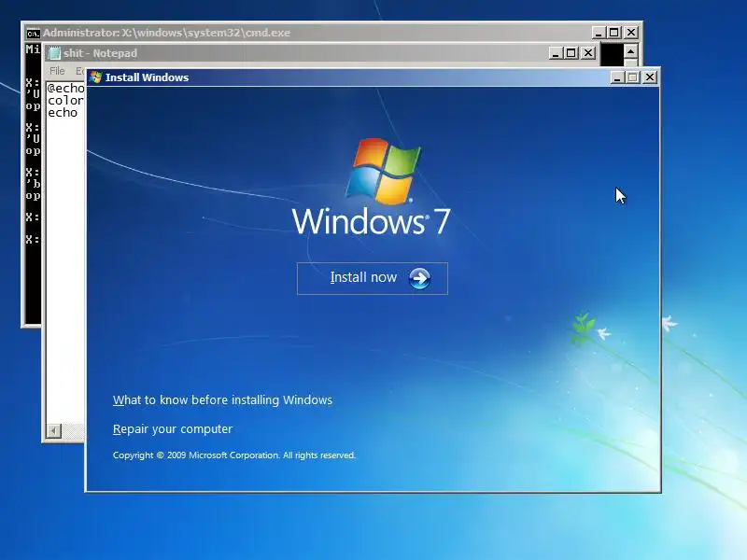Maximize the cmd.exe window
Image resolution: width=747 pixels, height=560 pixels.
(x=614, y=33)
